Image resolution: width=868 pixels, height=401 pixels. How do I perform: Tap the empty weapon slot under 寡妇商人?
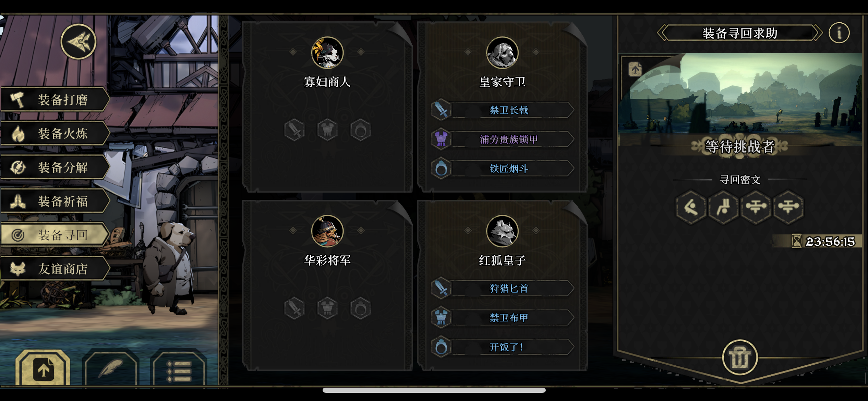pos(294,130)
